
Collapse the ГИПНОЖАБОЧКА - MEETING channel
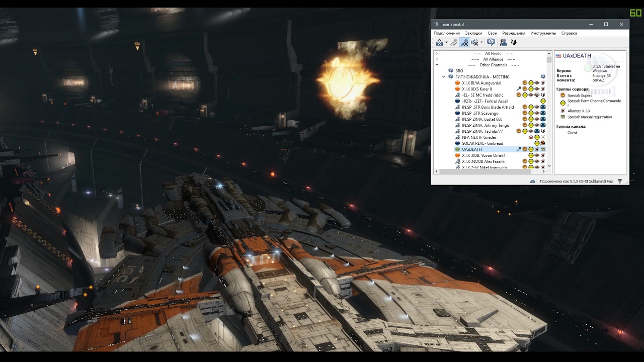click(444, 77)
